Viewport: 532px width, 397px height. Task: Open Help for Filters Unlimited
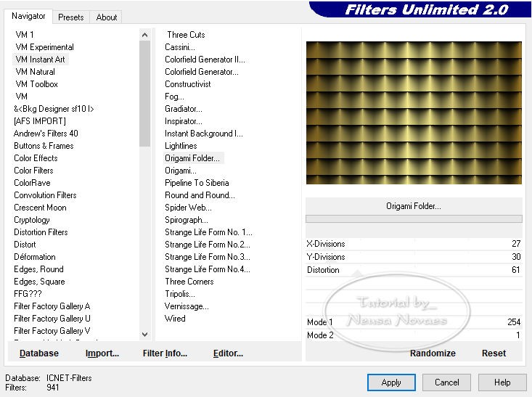[x=502, y=382]
